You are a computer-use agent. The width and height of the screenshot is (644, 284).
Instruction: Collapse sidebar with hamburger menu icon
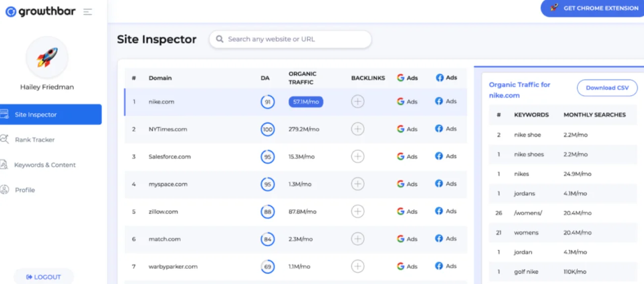(x=88, y=12)
